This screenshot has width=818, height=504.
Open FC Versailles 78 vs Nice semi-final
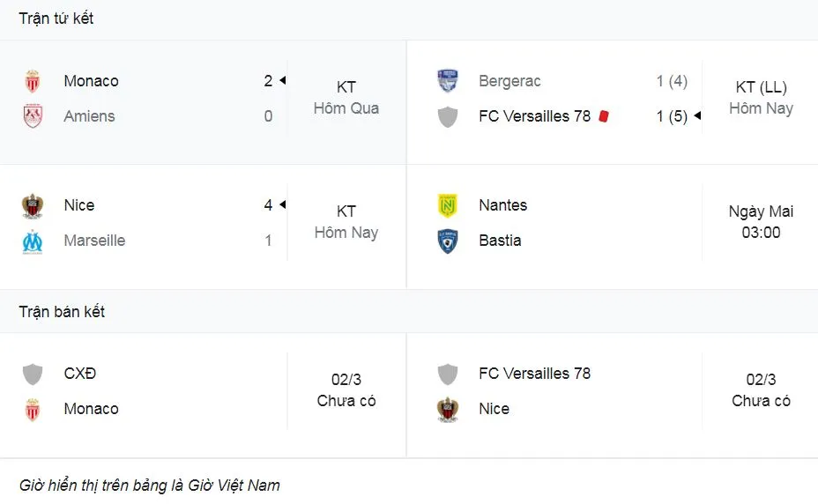[761, 390]
